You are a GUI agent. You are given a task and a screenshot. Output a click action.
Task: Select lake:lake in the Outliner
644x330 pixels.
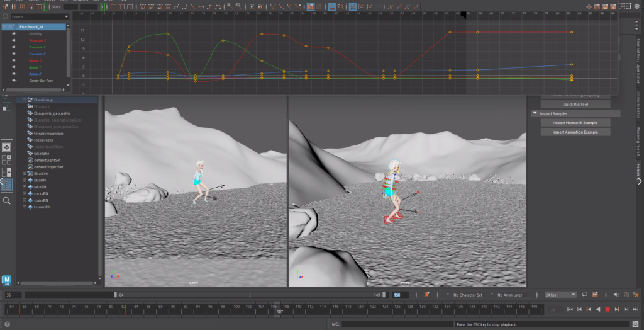pos(41,154)
